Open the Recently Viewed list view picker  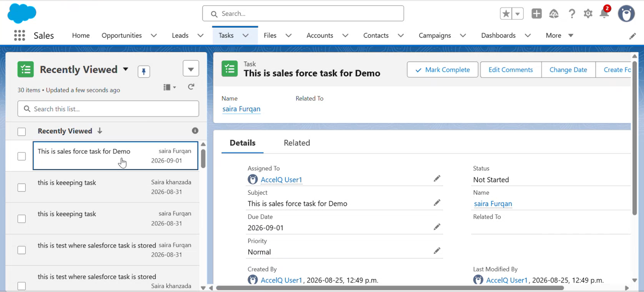[125, 69]
